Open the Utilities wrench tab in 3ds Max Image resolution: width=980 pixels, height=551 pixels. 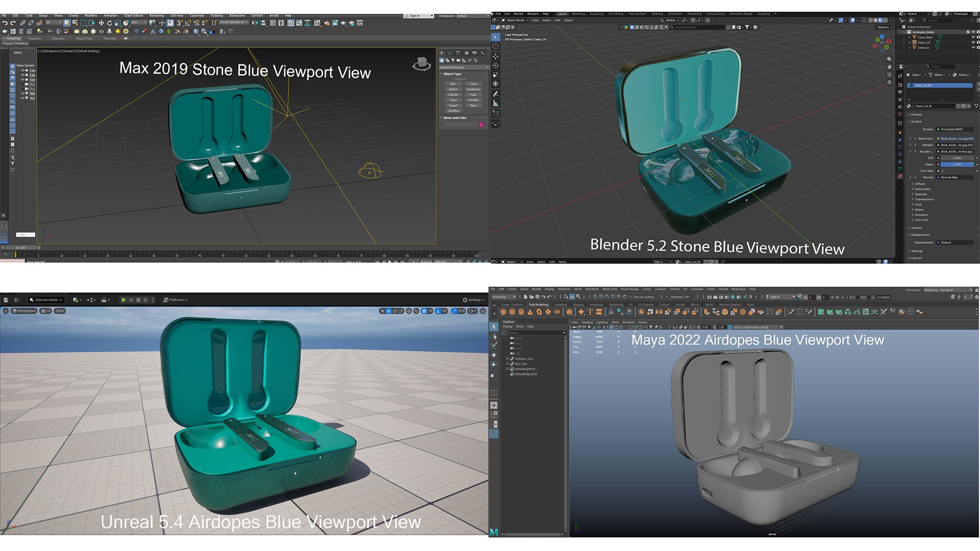coord(482,53)
